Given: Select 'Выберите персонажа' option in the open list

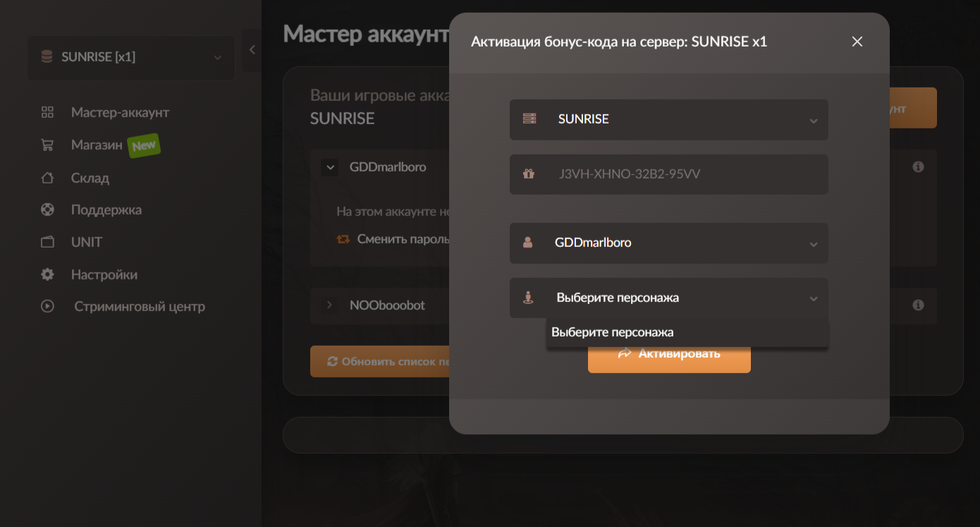Looking at the screenshot, I should pyautogui.click(x=613, y=332).
